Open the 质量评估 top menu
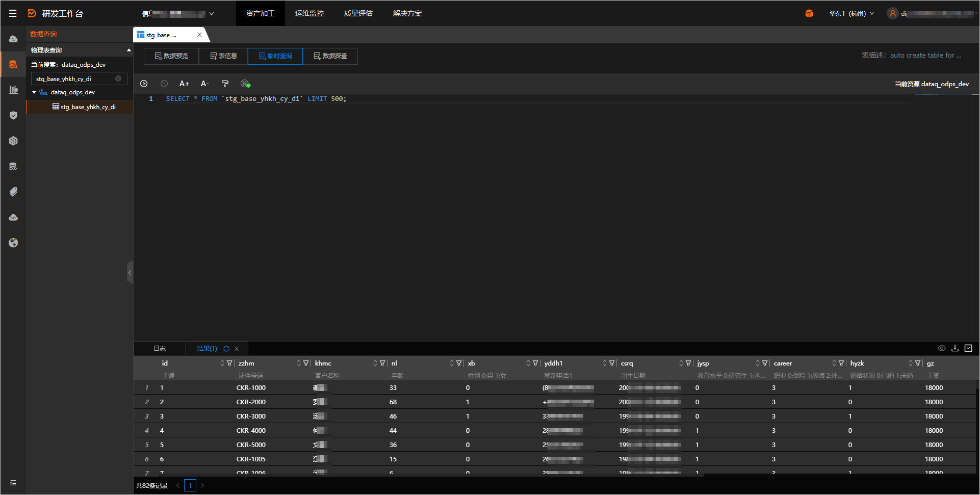The width and height of the screenshot is (980, 495). [358, 13]
